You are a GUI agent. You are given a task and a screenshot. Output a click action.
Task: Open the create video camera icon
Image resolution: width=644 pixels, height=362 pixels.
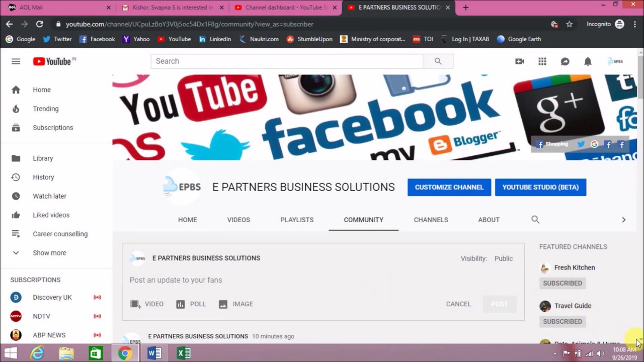click(519, 61)
